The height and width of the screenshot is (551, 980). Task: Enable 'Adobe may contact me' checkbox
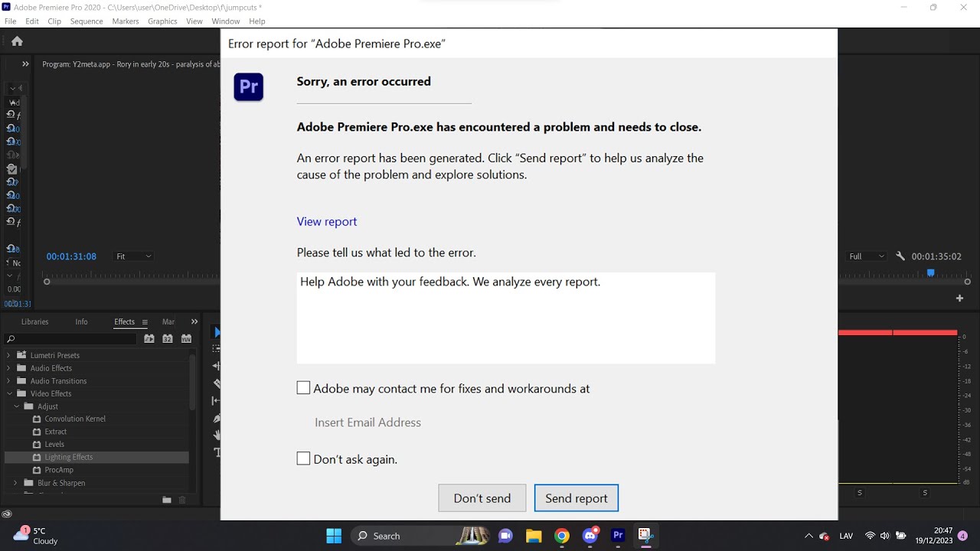click(303, 388)
